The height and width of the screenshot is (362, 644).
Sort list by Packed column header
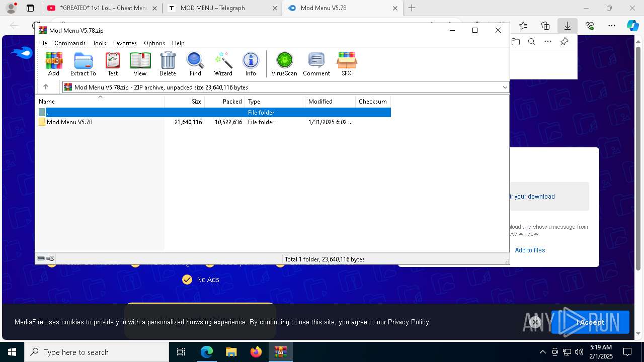[225, 101]
